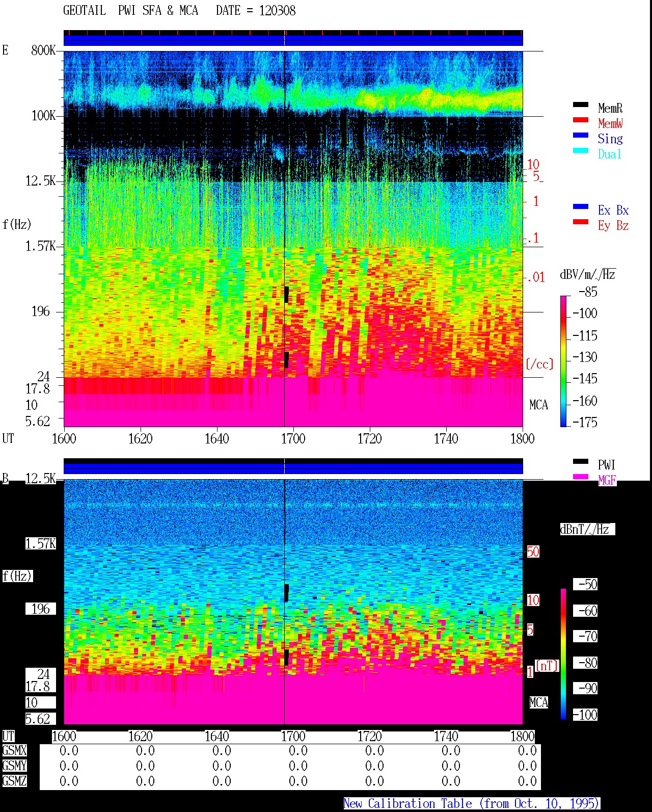
Task: Click 1740 on the E panel time axis
Action: click(x=446, y=438)
